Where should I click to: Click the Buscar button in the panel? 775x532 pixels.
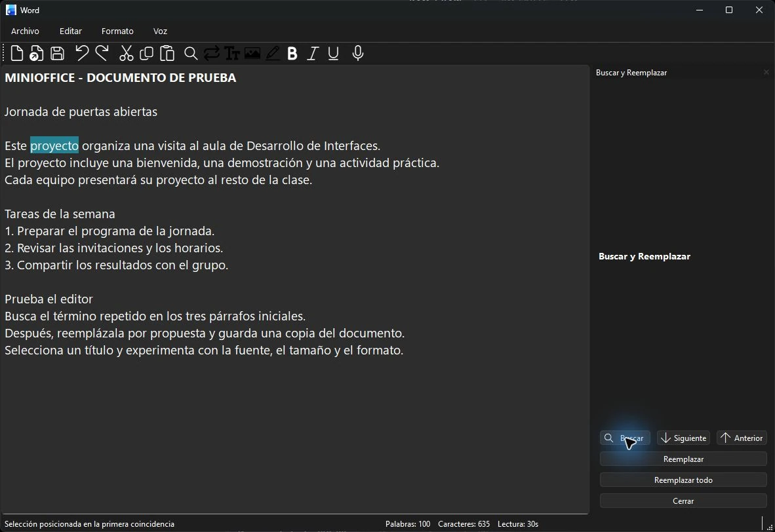tap(625, 438)
